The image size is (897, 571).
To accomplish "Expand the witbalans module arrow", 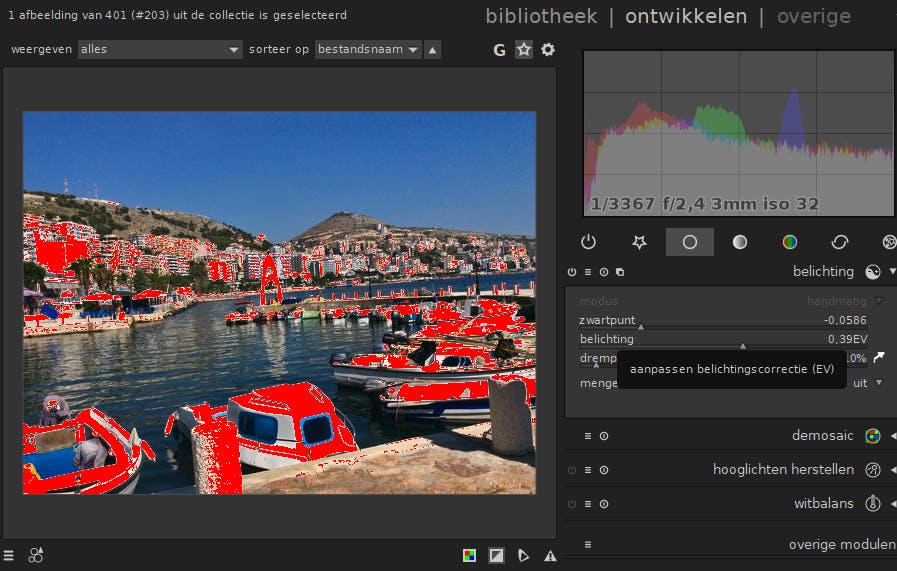I will click(892, 503).
